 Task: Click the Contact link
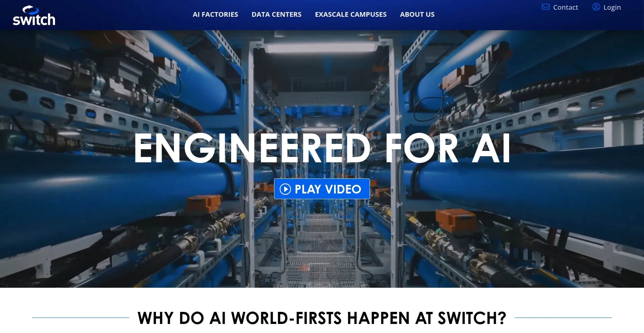coord(566,7)
